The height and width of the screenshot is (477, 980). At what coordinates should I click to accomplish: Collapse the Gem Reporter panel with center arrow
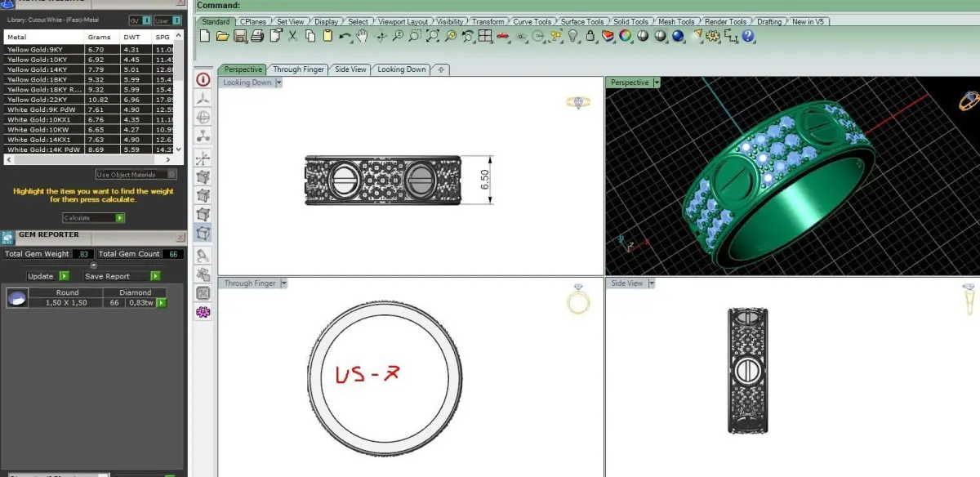tap(93, 265)
